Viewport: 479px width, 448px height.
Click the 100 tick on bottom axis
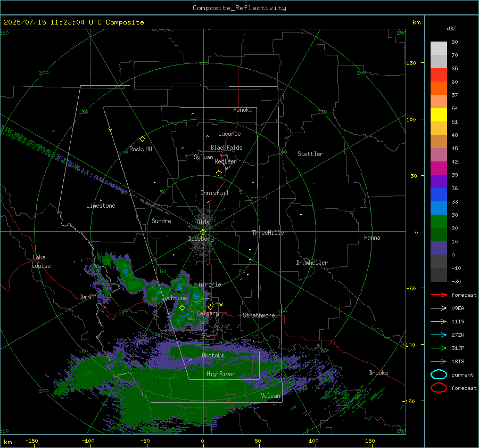pos(313,441)
